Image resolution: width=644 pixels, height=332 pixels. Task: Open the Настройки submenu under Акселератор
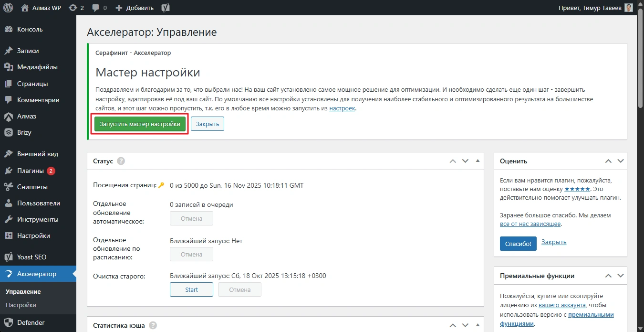21,305
